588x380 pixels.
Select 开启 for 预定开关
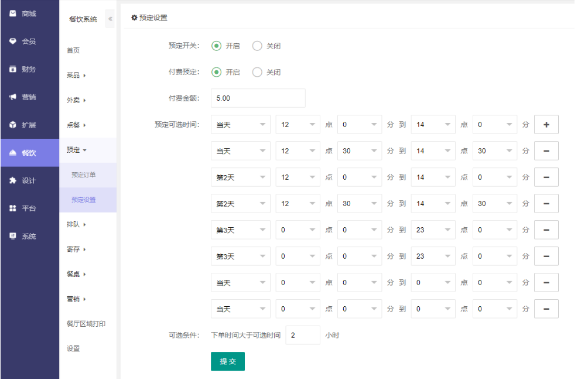tap(217, 46)
